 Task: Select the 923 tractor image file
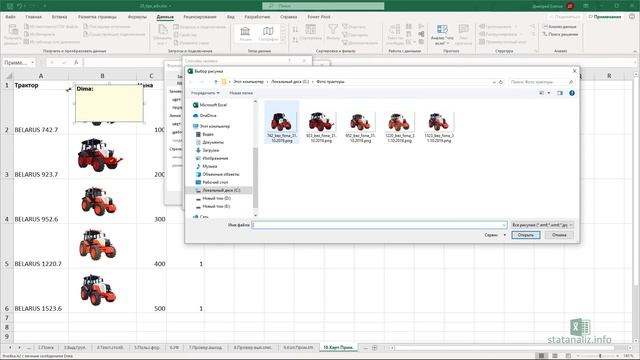click(321, 127)
